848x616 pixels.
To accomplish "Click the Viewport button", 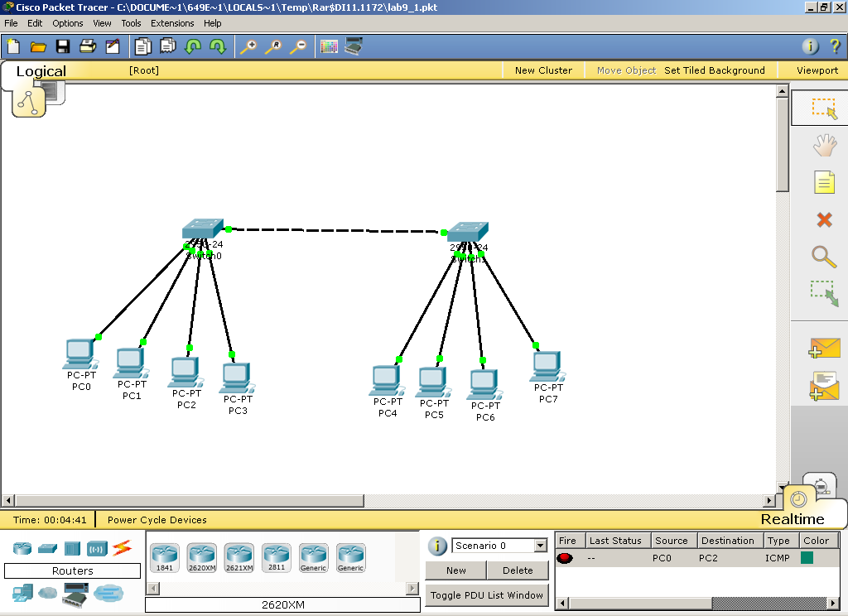I will point(817,70).
